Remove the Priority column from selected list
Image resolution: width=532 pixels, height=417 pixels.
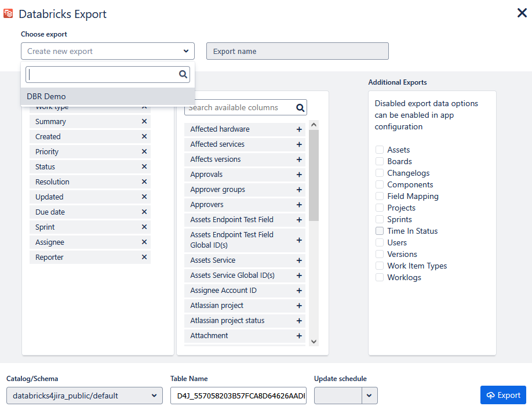144,152
